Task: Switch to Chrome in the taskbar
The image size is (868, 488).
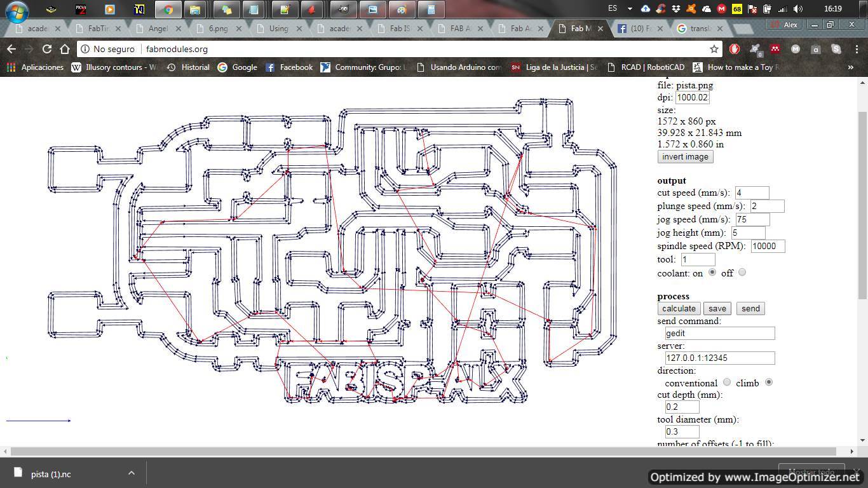Action: [x=168, y=10]
